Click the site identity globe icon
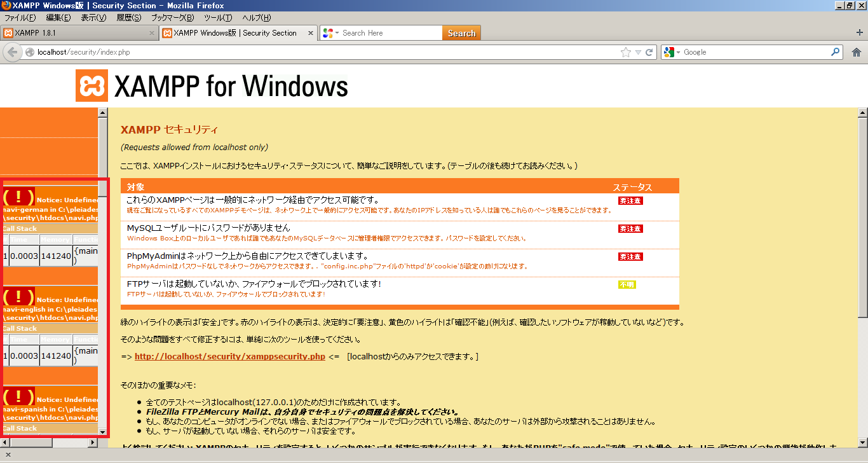The width and height of the screenshot is (868, 463). [30, 52]
